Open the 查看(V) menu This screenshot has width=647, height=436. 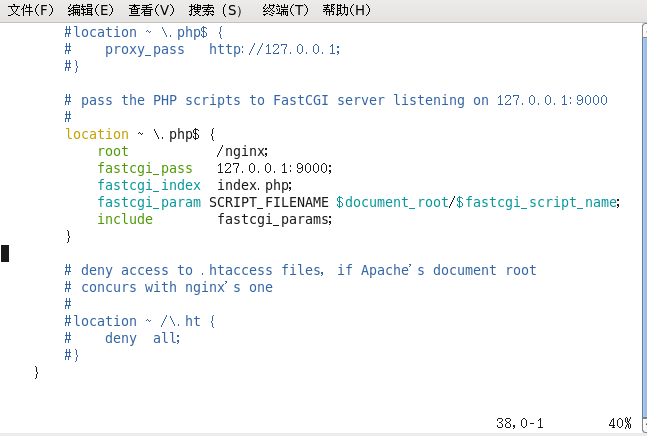coord(151,10)
